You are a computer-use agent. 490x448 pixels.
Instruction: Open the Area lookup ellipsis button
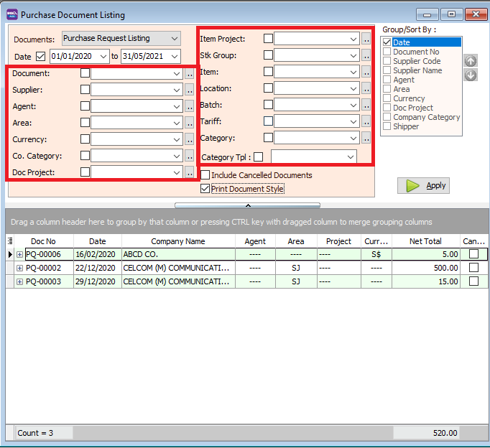tap(189, 123)
